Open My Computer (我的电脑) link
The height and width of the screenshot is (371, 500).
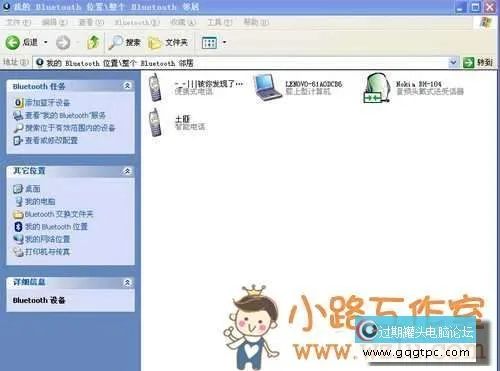tap(40, 201)
